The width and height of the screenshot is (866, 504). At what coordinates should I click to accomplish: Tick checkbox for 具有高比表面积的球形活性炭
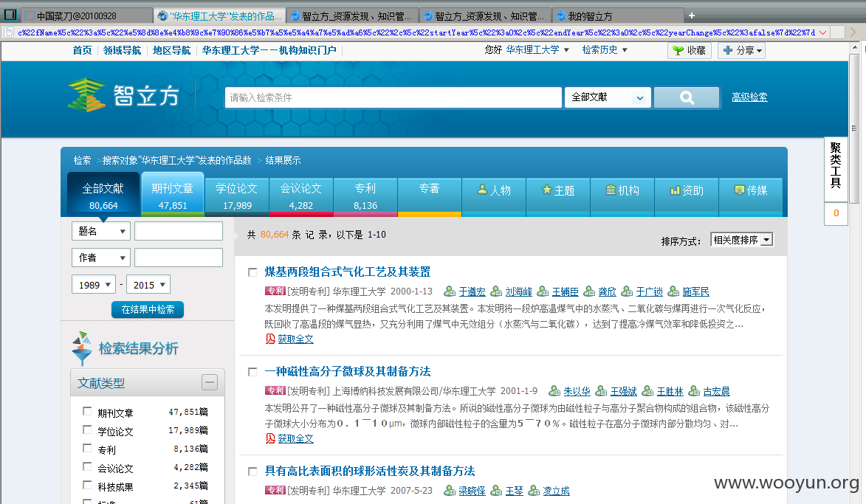(x=252, y=472)
